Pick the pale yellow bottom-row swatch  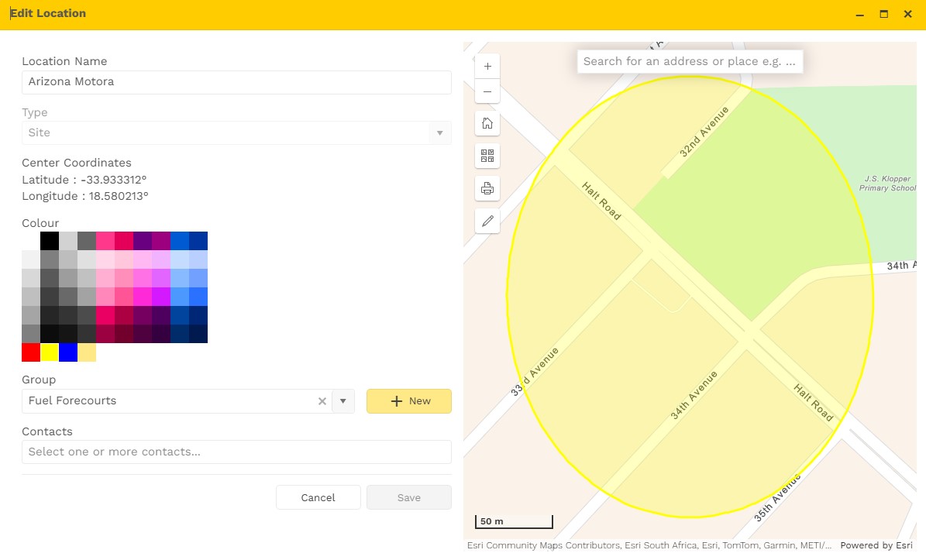tap(87, 352)
